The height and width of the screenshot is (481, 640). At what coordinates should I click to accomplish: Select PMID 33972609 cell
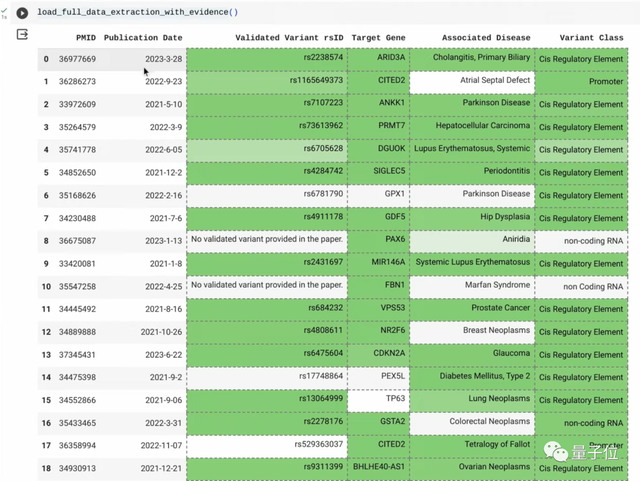pyautogui.click(x=77, y=104)
